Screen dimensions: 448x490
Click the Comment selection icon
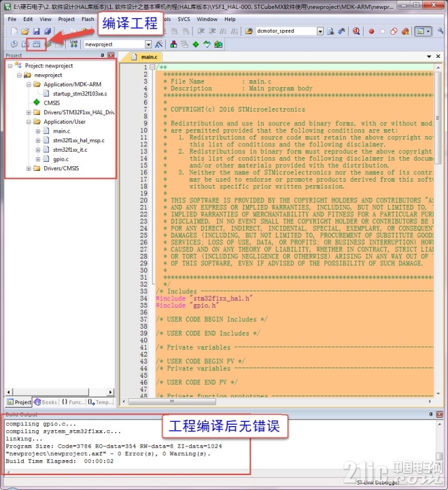click(223, 31)
